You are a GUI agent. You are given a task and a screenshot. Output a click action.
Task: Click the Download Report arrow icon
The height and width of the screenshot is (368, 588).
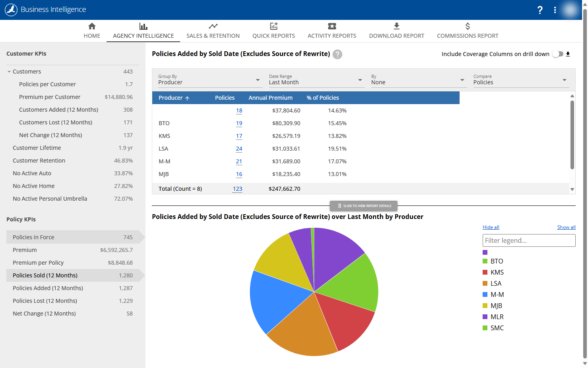tap(396, 26)
